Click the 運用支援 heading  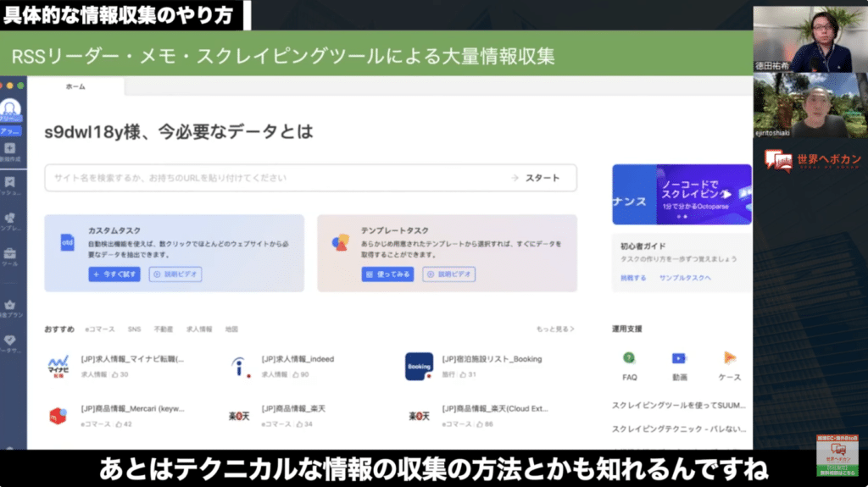click(626, 329)
